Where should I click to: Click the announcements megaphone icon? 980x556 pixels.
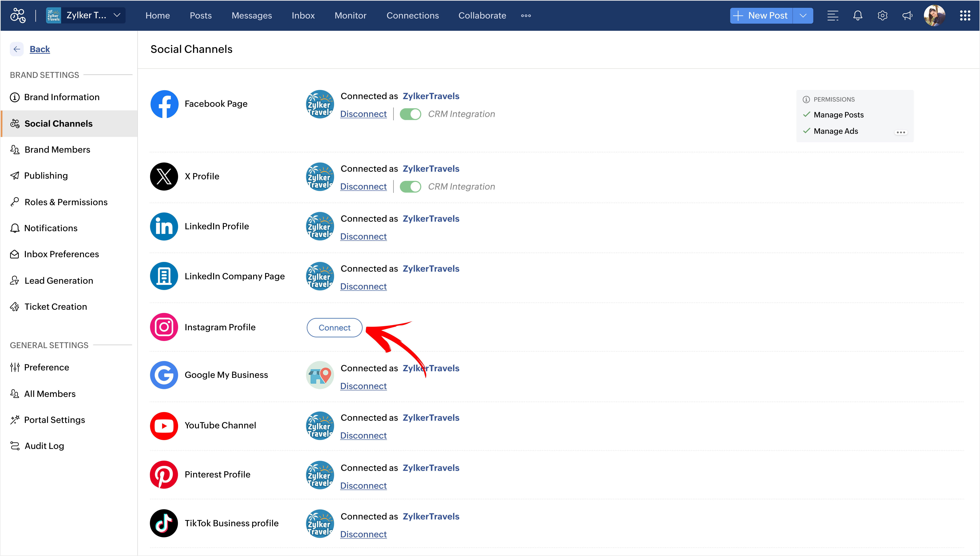pyautogui.click(x=907, y=16)
